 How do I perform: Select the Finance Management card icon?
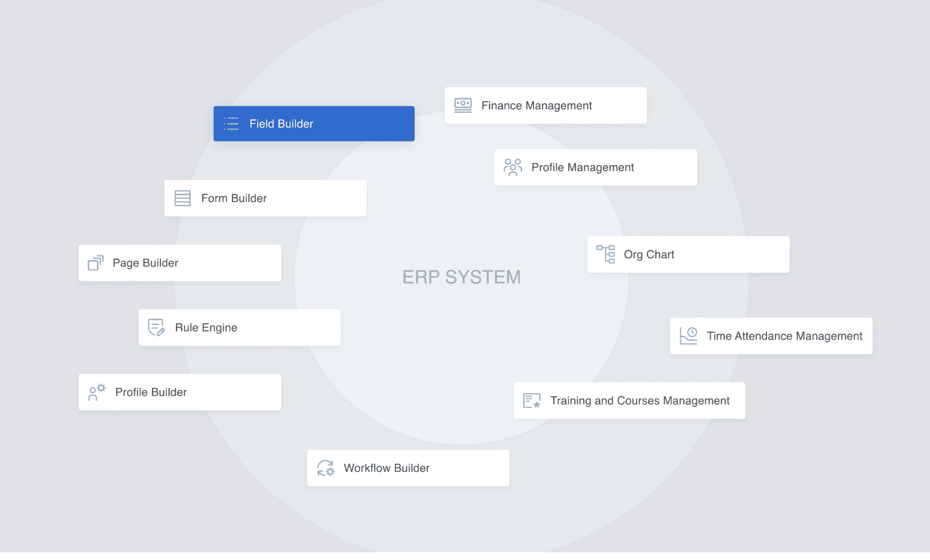coord(463,105)
